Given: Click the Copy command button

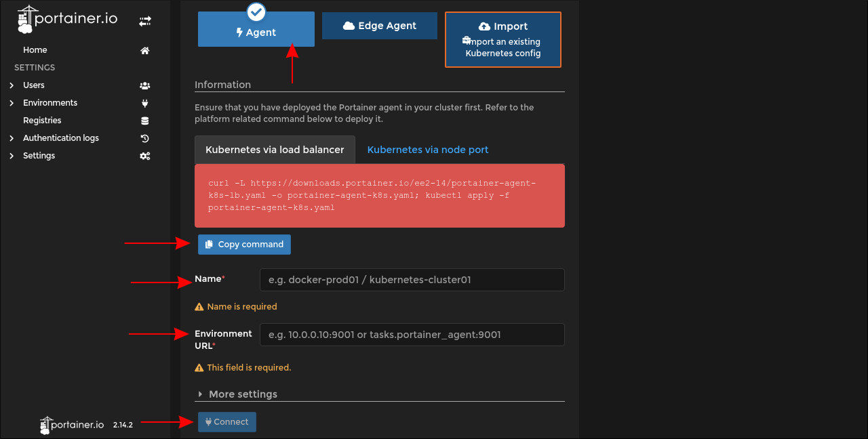Looking at the screenshot, I should click(244, 245).
